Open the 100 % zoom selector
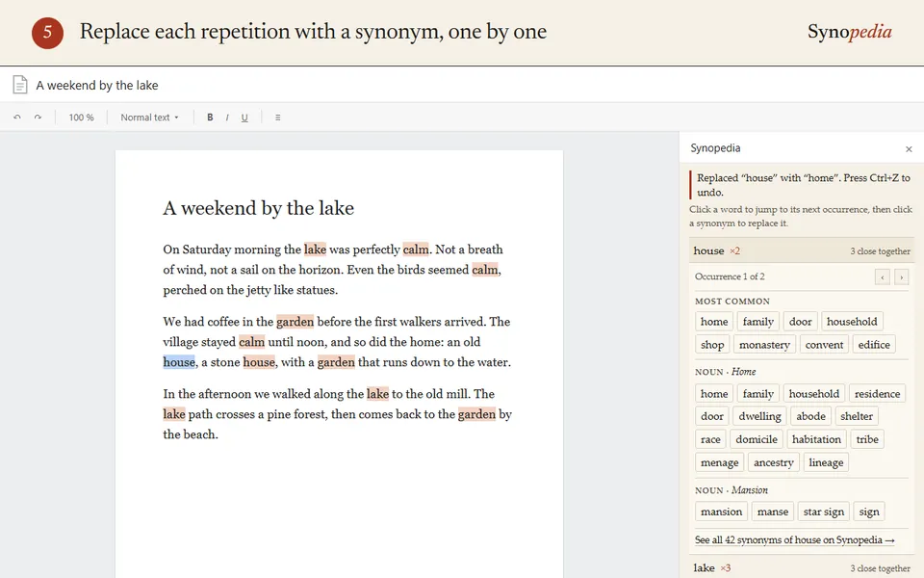The width and height of the screenshot is (924, 578). tap(81, 118)
